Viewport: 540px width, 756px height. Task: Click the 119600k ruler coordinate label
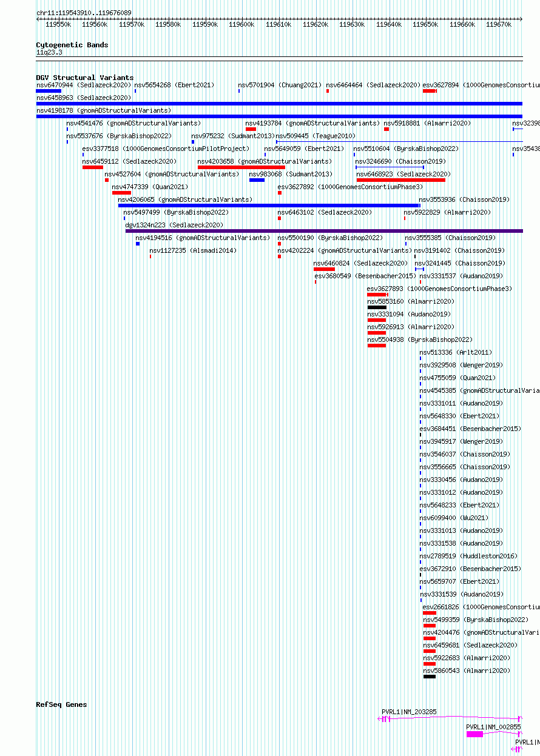[241, 24]
